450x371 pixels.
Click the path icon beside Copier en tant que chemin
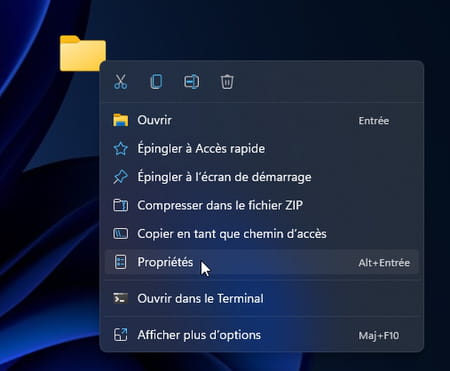click(120, 234)
